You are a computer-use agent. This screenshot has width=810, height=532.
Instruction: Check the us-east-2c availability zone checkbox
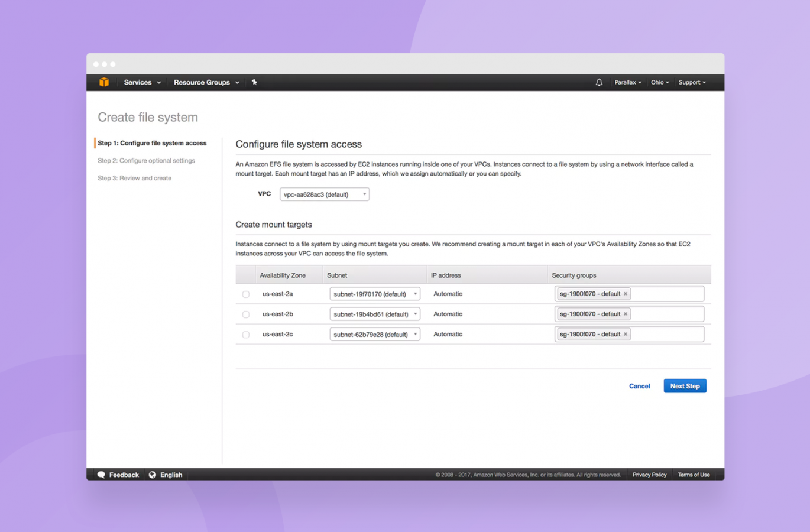[x=246, y=335]
